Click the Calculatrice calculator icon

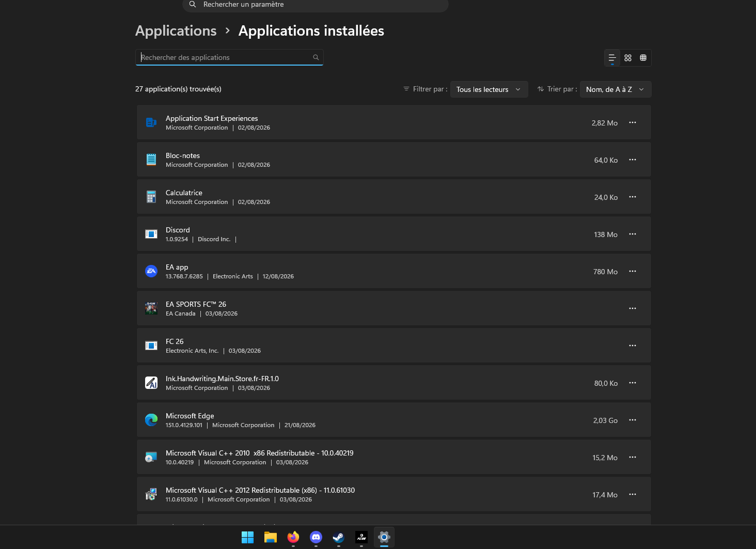[x=151, y=197]
